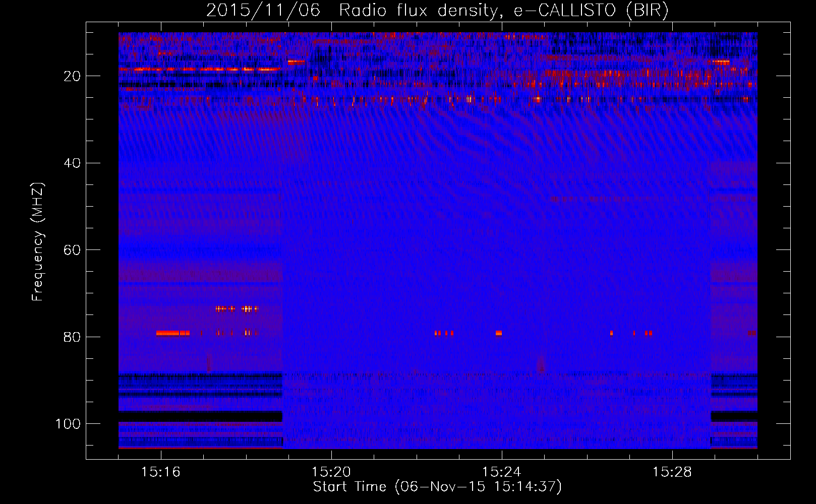Click the '80' frequency tick label
Image resolution: width=816 pixels, height=504 pixels.
(x=72, y=337)
